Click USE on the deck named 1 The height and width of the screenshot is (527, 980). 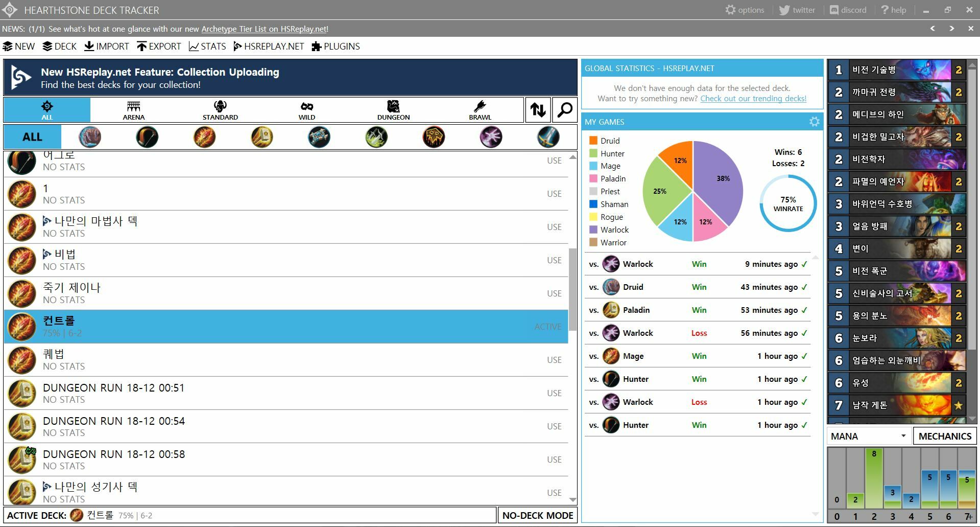[554, 194]
